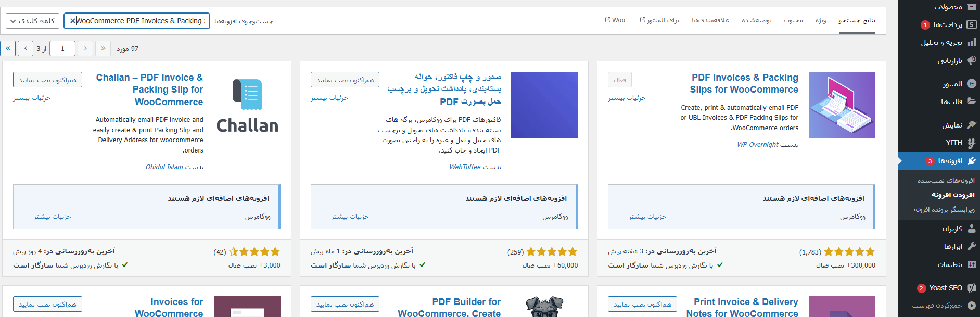980x317 pixels.
Task: Open the WebToffee Persian plugin title link
Action: (x=444, y=90)
